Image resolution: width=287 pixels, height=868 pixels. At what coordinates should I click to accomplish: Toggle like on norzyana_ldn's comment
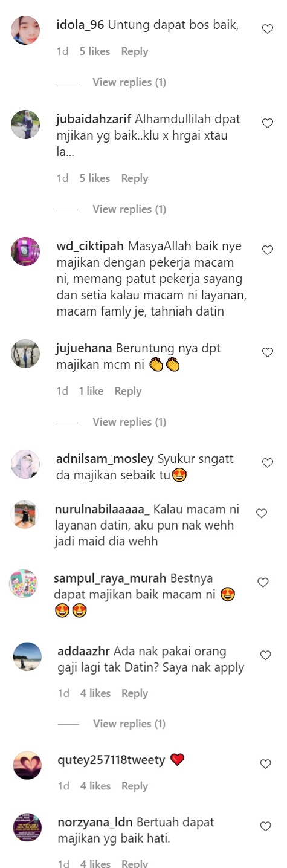(x=265, y=826)
